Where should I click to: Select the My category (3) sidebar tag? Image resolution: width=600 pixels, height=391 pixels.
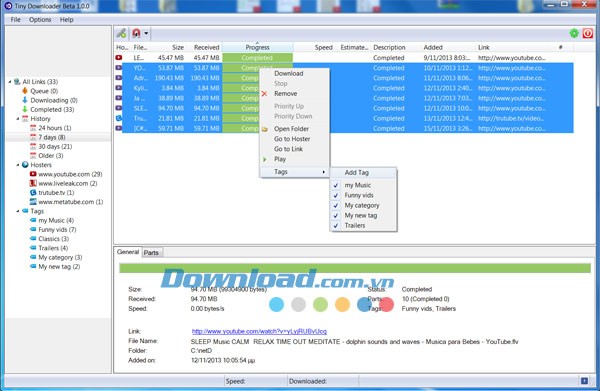60,257
